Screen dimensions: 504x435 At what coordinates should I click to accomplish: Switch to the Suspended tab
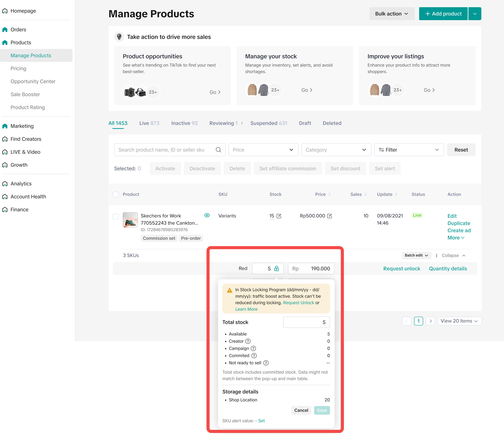[268, 123]
